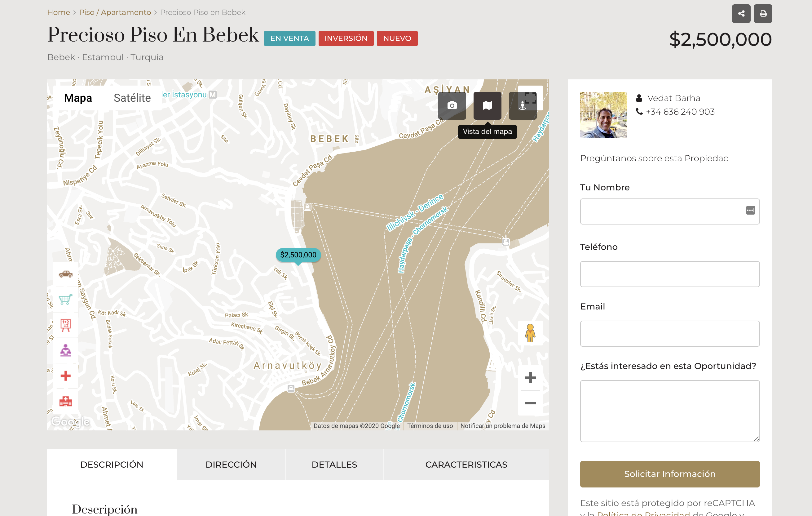Click the library reader map icon
This screenshot has height=516, width=812.
pos(65,351)
